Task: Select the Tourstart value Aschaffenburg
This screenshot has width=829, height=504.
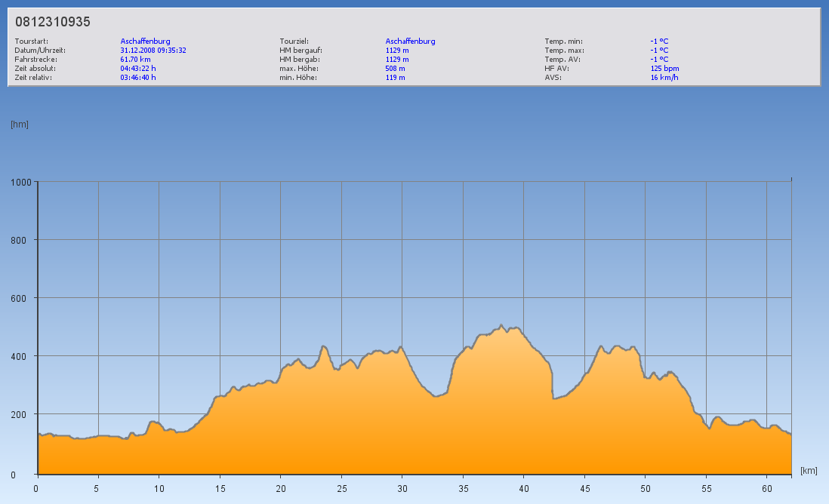Action: pos(145,41)
